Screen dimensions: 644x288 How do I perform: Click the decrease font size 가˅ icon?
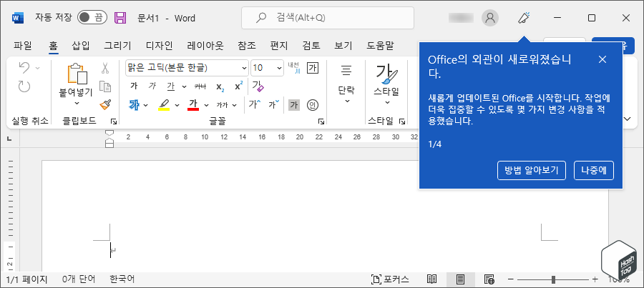(x=274, y=105)
